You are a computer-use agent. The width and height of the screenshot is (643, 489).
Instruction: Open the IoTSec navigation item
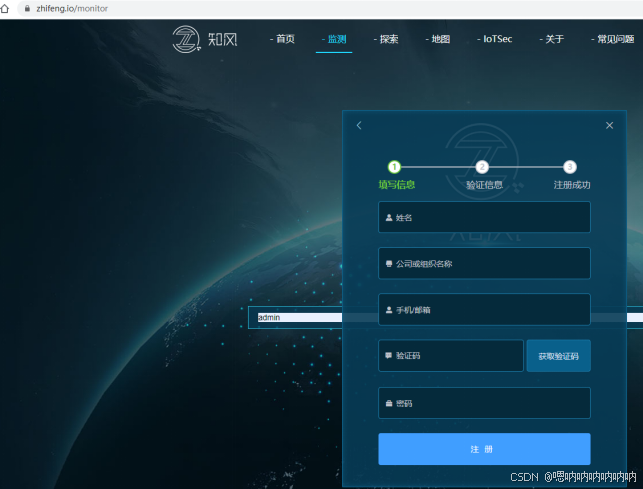495,39
